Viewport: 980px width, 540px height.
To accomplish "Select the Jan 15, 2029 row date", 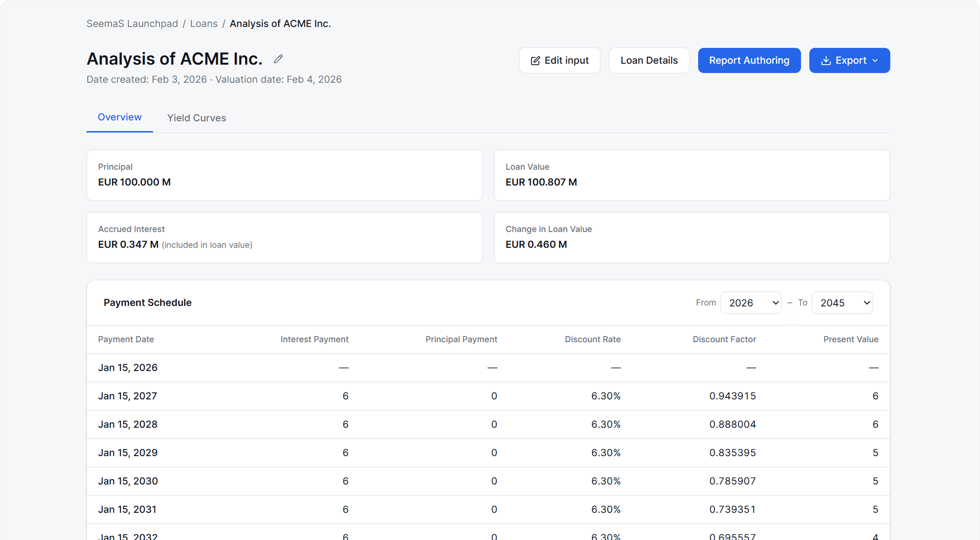I will [x=128, y=452].
